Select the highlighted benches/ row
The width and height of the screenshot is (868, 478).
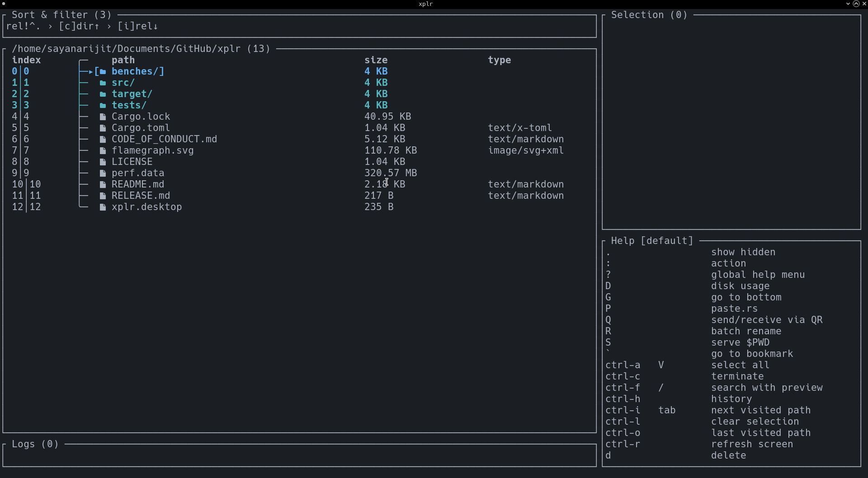click(x=138, y=71)
